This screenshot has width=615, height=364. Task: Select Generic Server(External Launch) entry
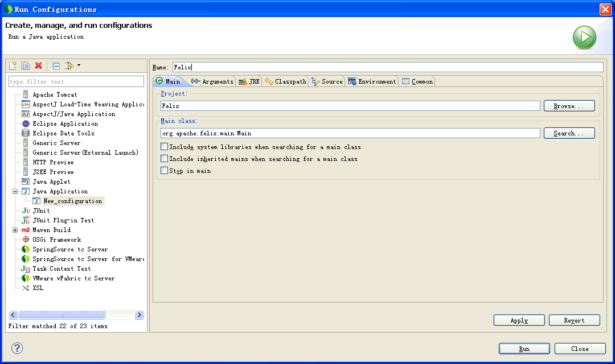85,152
